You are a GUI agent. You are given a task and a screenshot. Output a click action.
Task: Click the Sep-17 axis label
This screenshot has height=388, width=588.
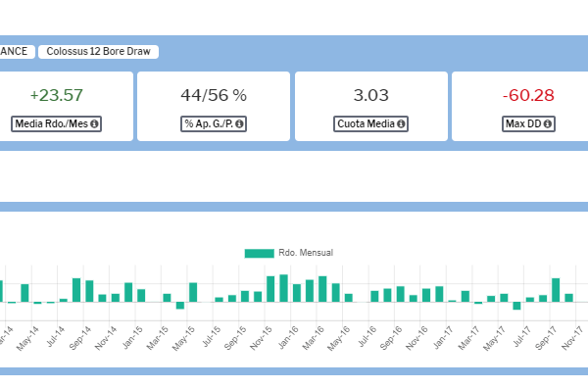pyautogui.click(x=546, y=338)
